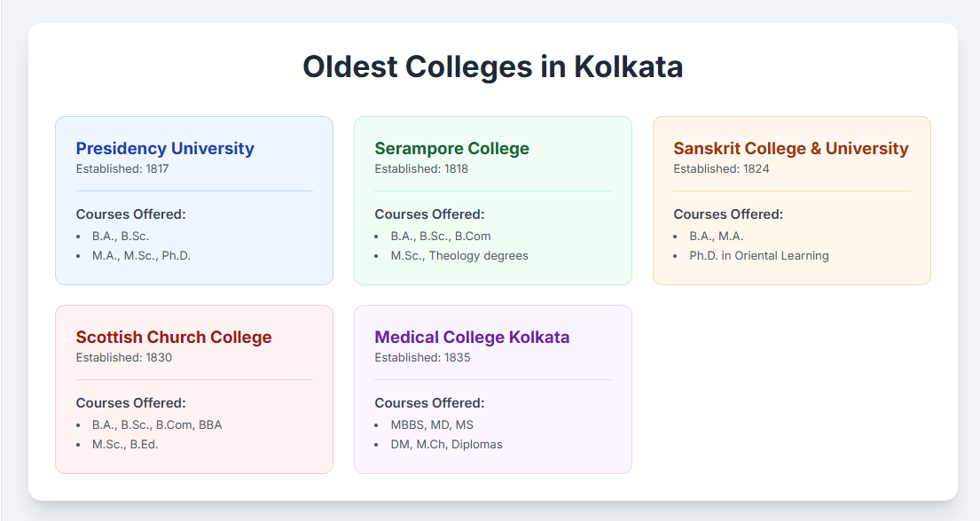Open the Medical College Kolkata heading

(x=472, y=337)
